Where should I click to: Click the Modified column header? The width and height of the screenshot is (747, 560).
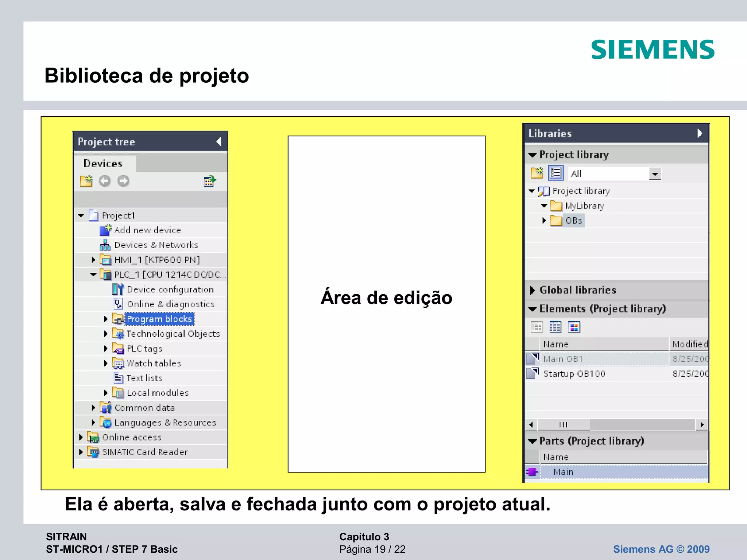tap(689, 344)
